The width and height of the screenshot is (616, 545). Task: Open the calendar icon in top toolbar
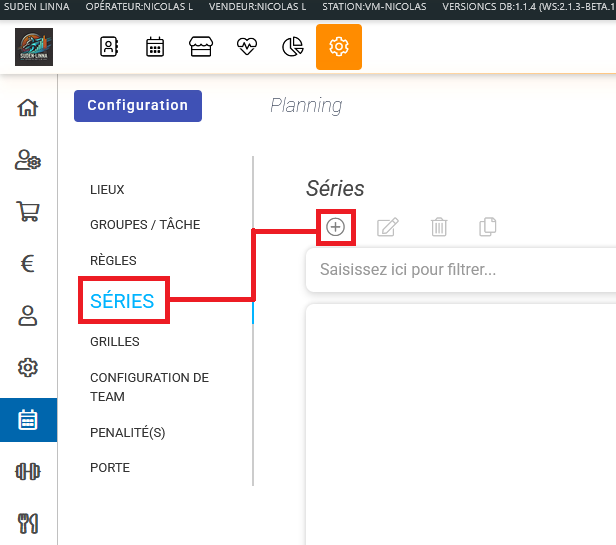(x=155, y=47)
